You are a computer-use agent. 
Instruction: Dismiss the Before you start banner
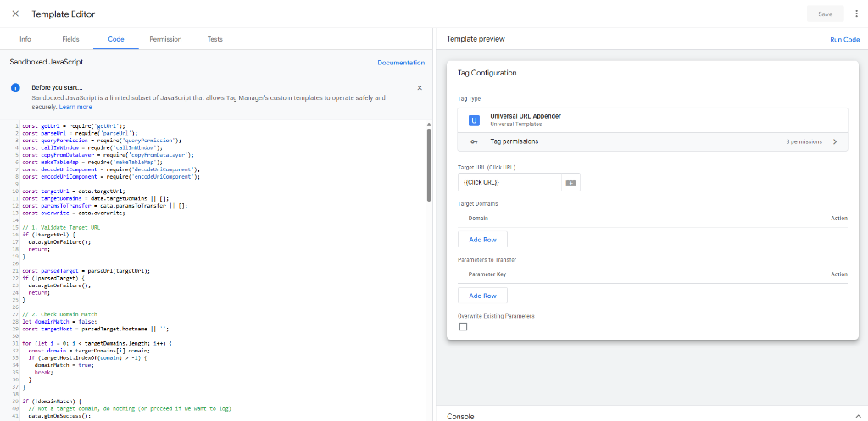(420, 88)
